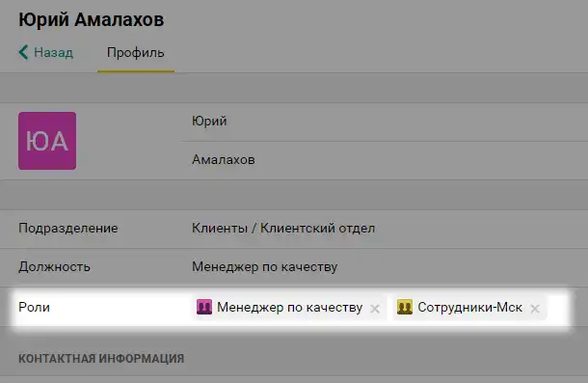Select the Сотрудники-Мск role tag
This screenshot has height=383, width=588.
click(x=469, y=308)
